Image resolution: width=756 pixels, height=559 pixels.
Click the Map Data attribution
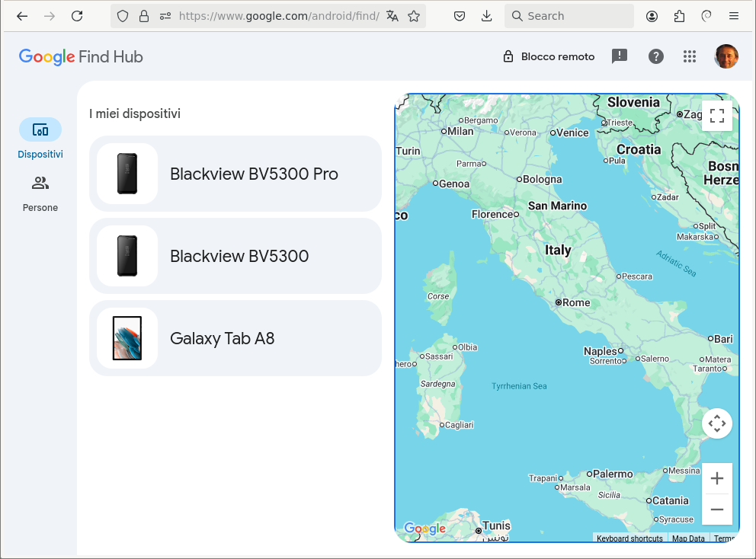[x=688, y=538]
